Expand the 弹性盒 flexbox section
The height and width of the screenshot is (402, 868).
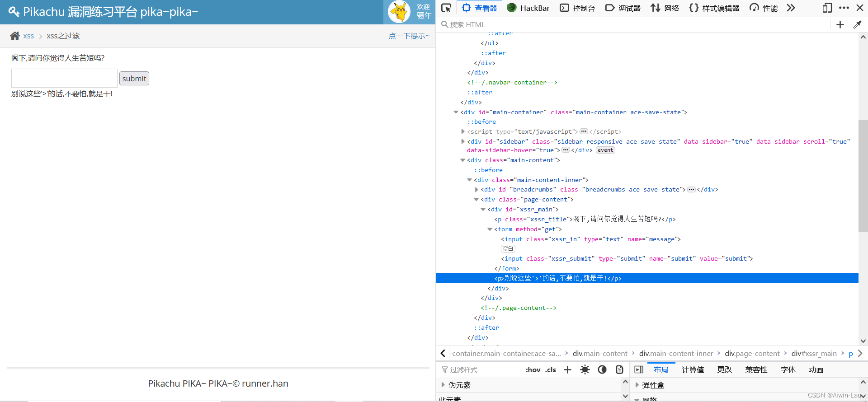637,385
